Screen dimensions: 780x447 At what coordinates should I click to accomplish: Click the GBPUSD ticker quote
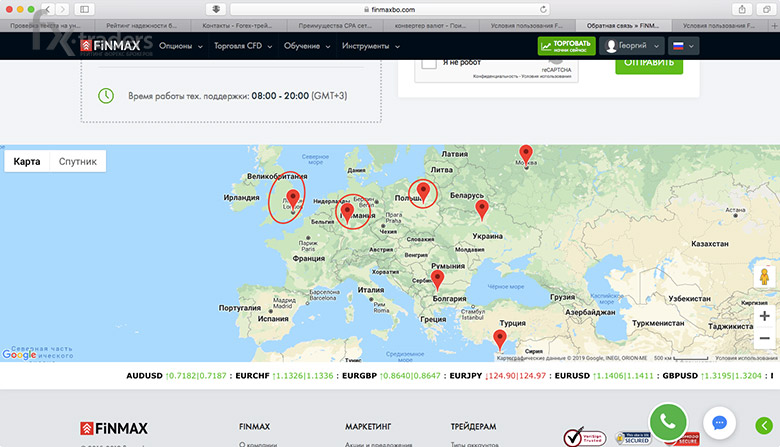tap(712, 375)
